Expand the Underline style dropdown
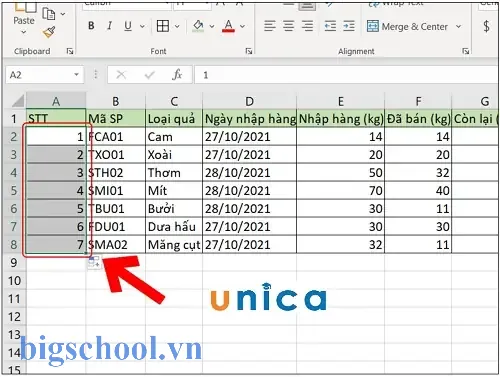The image size is (500, 377). tap(142, 26)
